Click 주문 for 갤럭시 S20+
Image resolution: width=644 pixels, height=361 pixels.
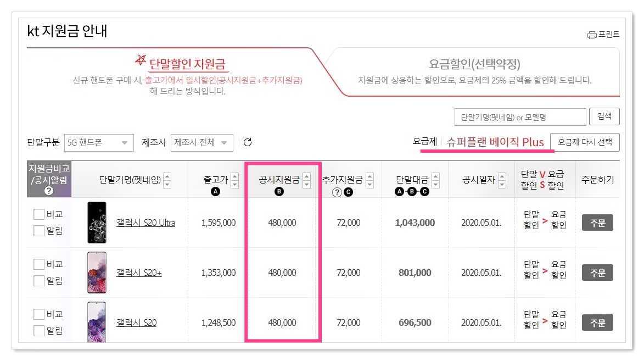pyautogui.click(x=597, y=273)
